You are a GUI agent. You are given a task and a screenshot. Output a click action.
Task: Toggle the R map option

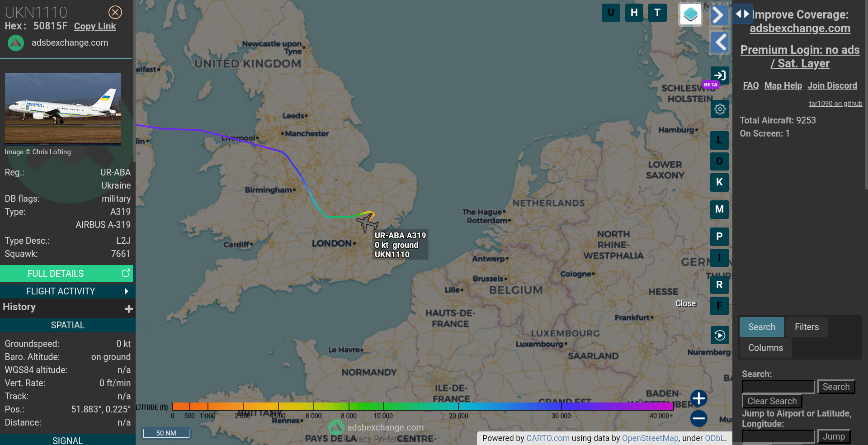pos(719,285)
